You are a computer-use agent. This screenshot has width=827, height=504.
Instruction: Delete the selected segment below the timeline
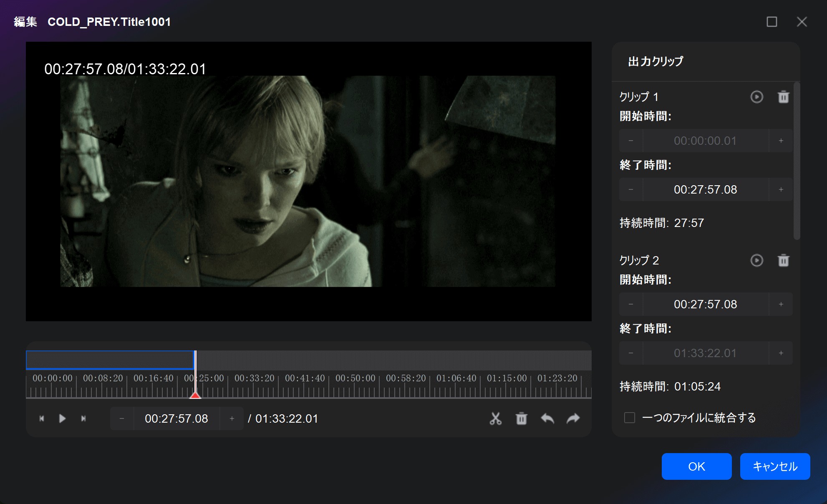tap(522, 418)
